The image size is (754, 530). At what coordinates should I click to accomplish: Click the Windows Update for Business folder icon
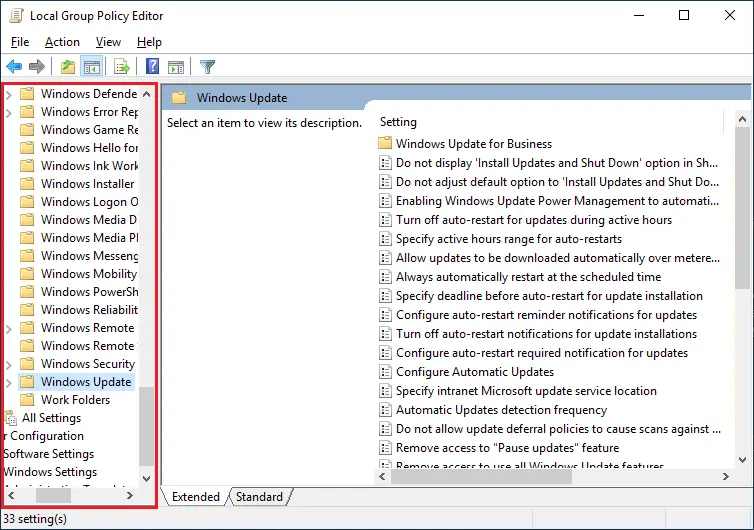coord(385,143)
